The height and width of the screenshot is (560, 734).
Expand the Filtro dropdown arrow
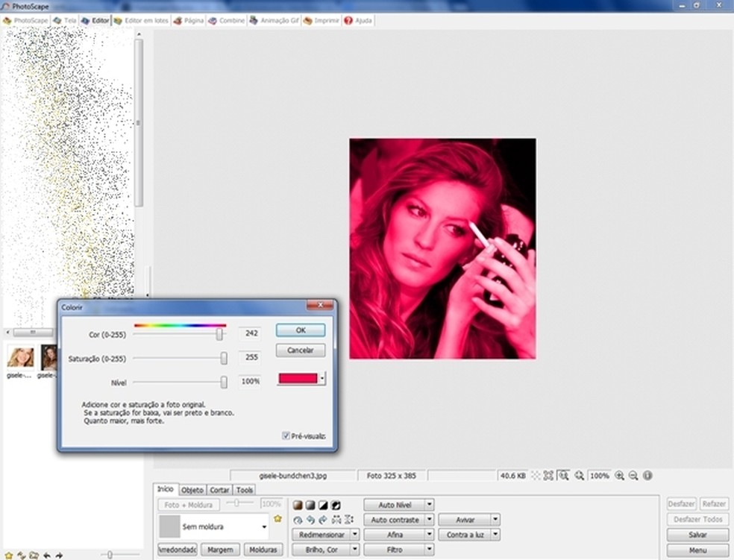[x=429, y=550]
